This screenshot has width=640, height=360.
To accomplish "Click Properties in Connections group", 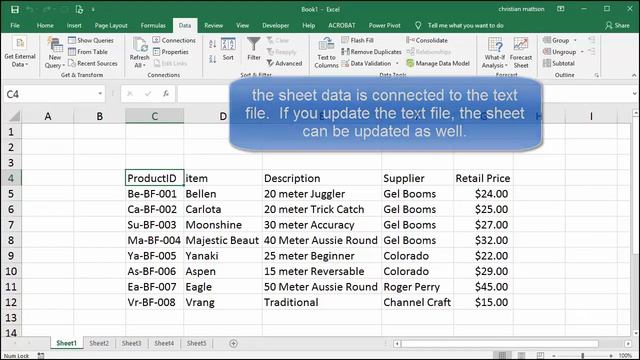I will 171,52.
